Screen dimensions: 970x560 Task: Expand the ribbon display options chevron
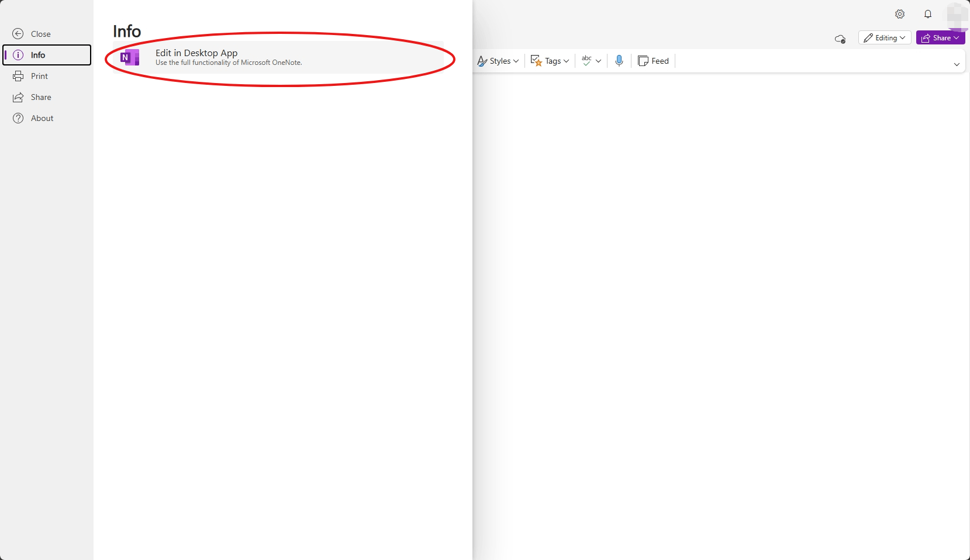point(957,64)
